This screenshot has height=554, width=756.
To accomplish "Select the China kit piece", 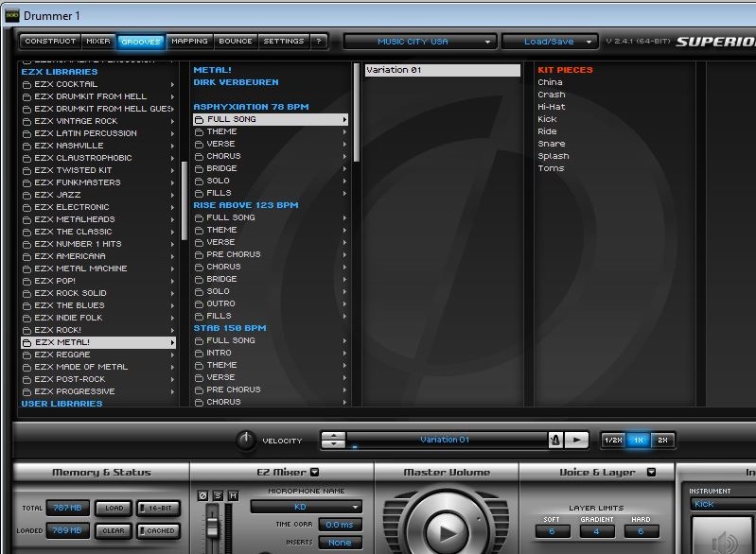I will pos(550,82).
